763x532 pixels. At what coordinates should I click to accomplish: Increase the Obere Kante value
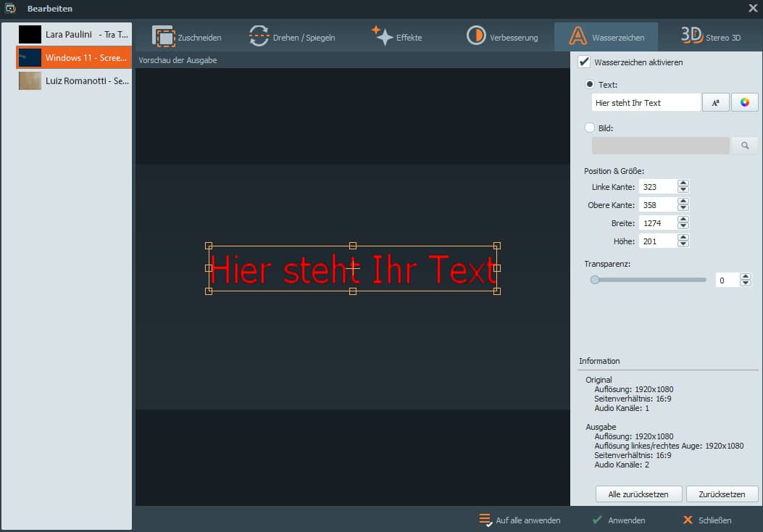click(x=683, y=201)
